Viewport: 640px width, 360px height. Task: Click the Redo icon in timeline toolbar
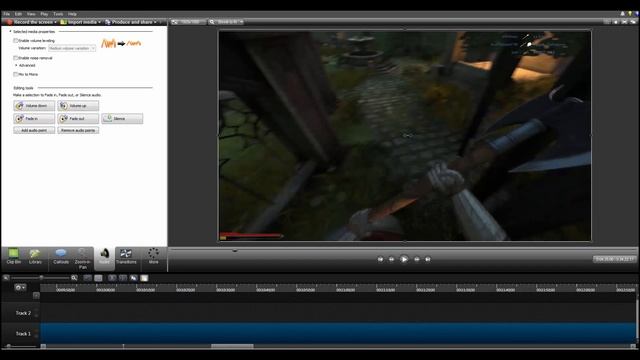pyautogui.click(x=98, y=278)
